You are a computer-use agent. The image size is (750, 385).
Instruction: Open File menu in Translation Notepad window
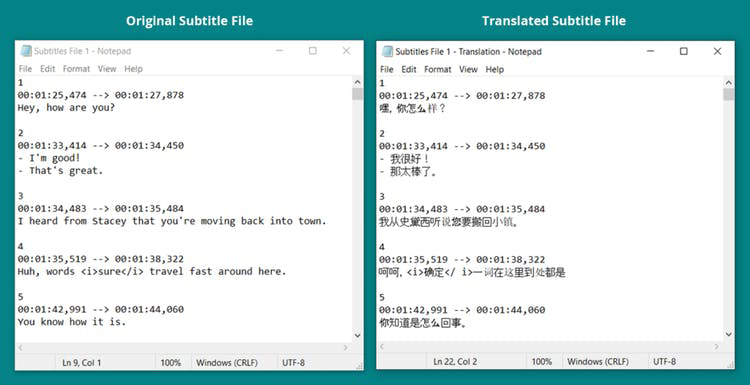click(x=386, y=69)
